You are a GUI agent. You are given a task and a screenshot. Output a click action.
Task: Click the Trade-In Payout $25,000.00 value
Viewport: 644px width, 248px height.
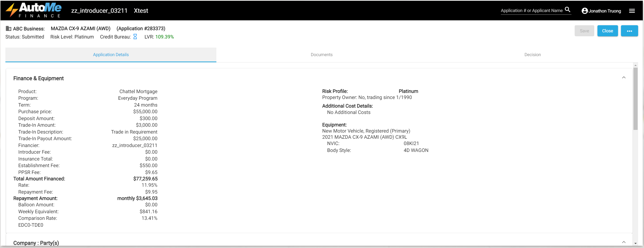(145, 138)
